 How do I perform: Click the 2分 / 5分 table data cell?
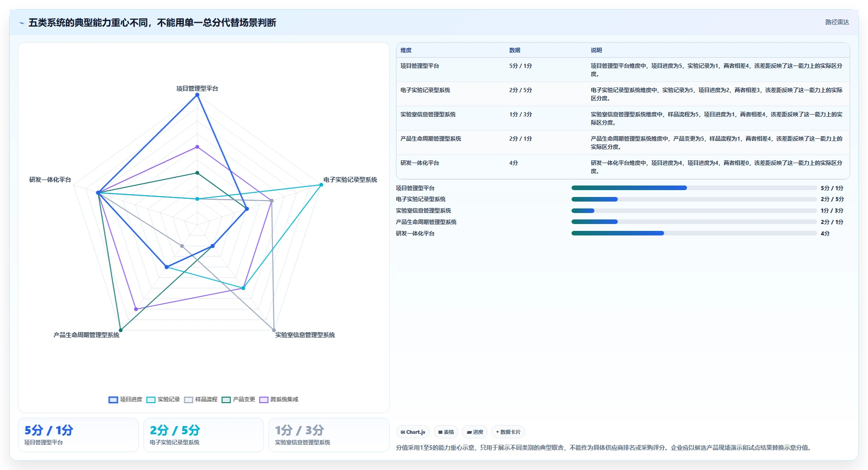pos(521,90)
